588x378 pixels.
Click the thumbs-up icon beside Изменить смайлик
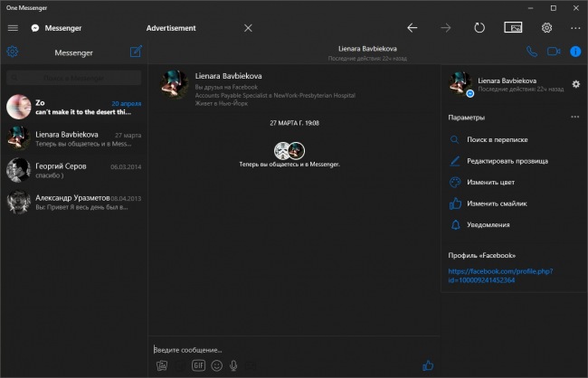click(455, 203)
